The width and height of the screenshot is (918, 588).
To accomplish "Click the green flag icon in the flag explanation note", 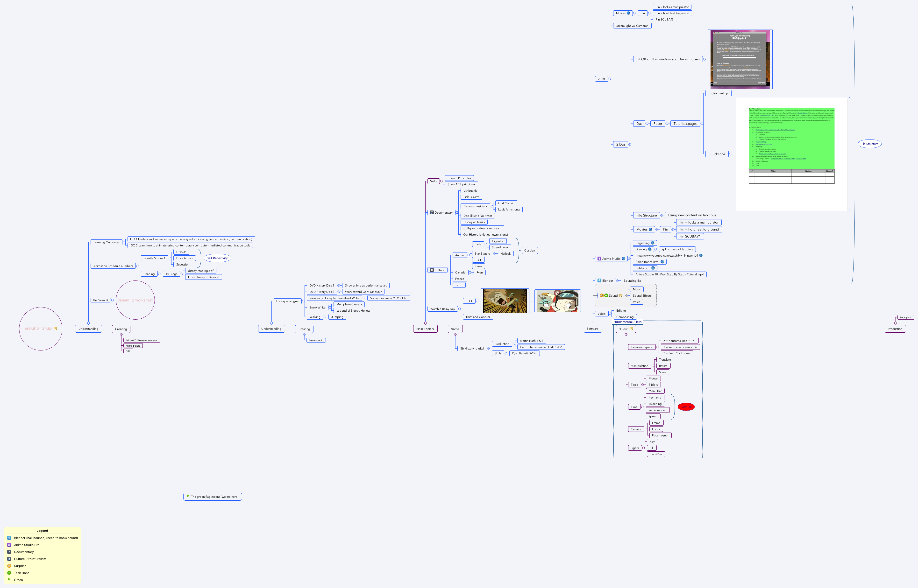I will point(188,496).
